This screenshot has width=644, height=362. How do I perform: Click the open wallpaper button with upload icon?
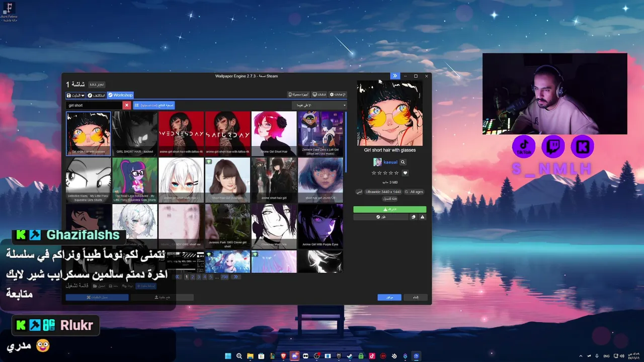coord(162,298)
